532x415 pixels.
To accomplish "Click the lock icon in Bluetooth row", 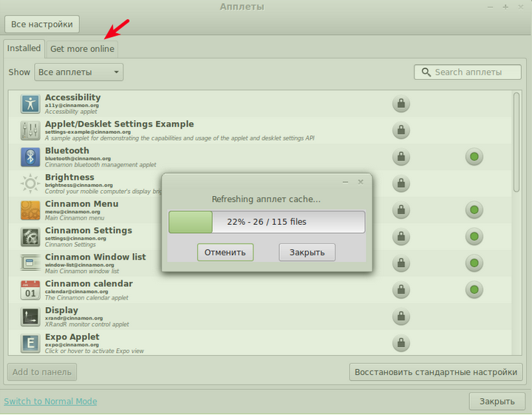I will click(x=401, y=157).
